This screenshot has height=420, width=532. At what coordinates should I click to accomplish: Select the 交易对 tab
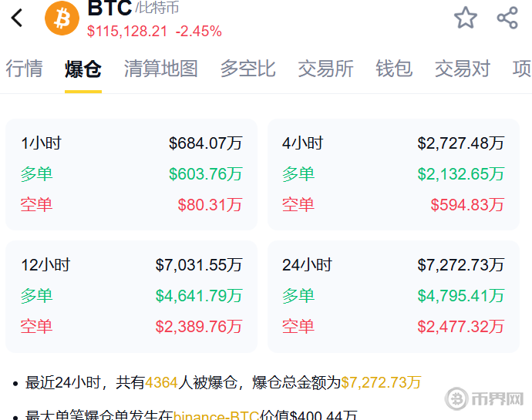click(463, 69)
